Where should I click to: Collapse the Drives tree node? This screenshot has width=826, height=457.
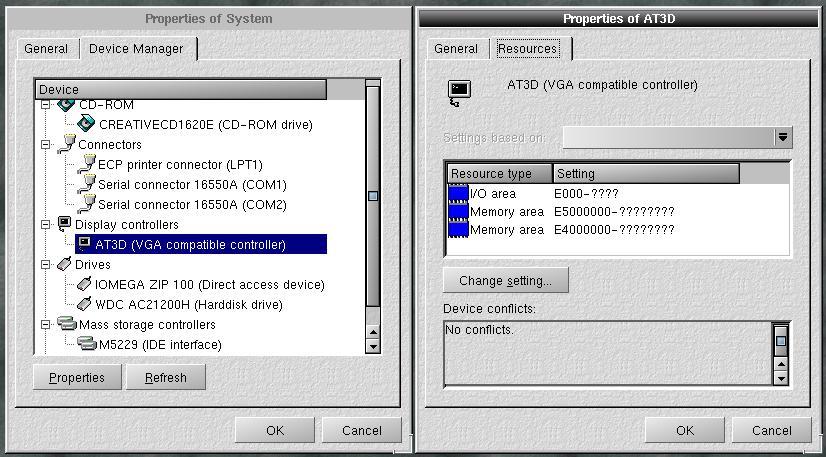(45, 264)
